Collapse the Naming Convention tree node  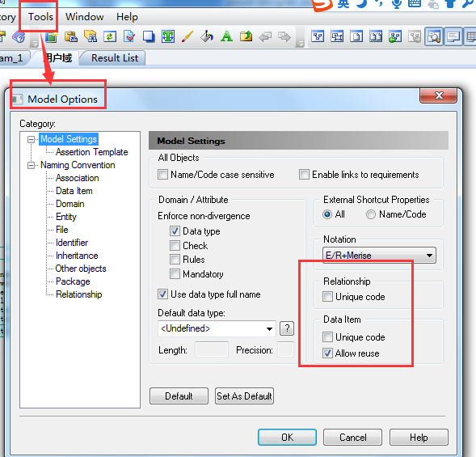tap(31, 165)
